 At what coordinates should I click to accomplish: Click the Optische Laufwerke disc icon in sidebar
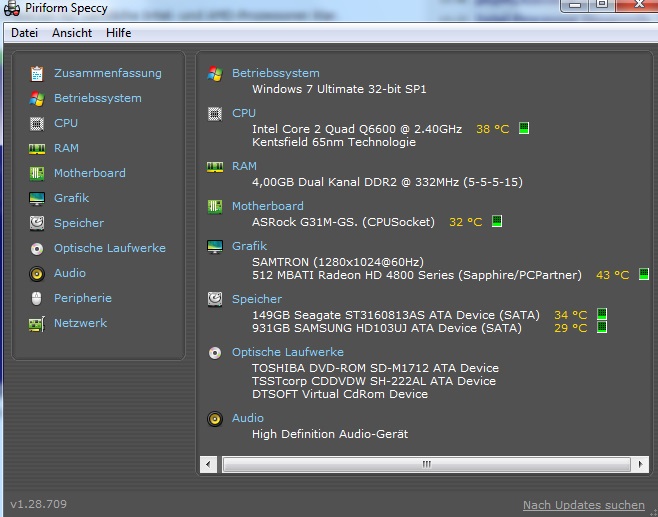click(x=37, y=248)
